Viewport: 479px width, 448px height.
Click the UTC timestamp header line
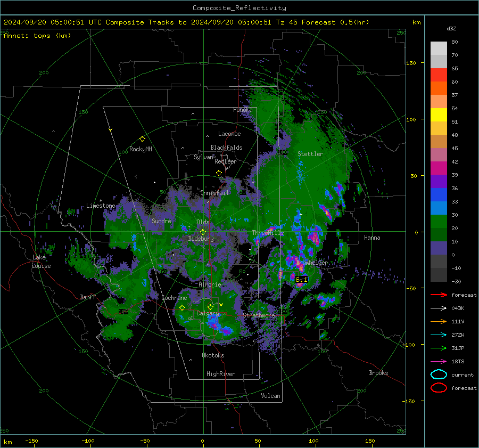186,22
